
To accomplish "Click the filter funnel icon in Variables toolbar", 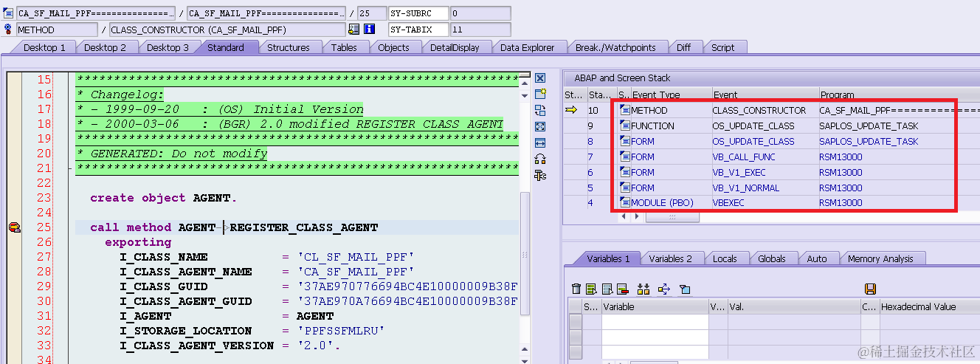I will 684,289.
